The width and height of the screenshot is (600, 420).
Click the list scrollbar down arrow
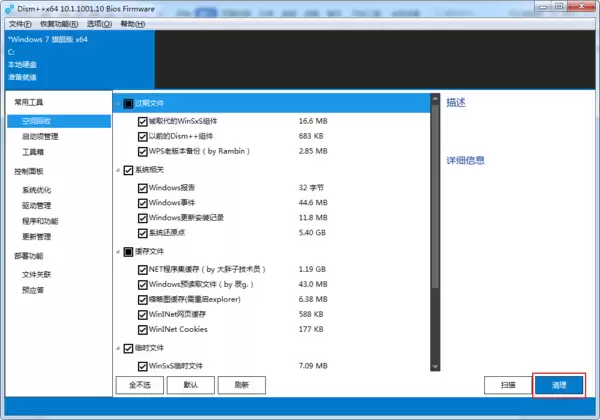click(x=435, y=366)
